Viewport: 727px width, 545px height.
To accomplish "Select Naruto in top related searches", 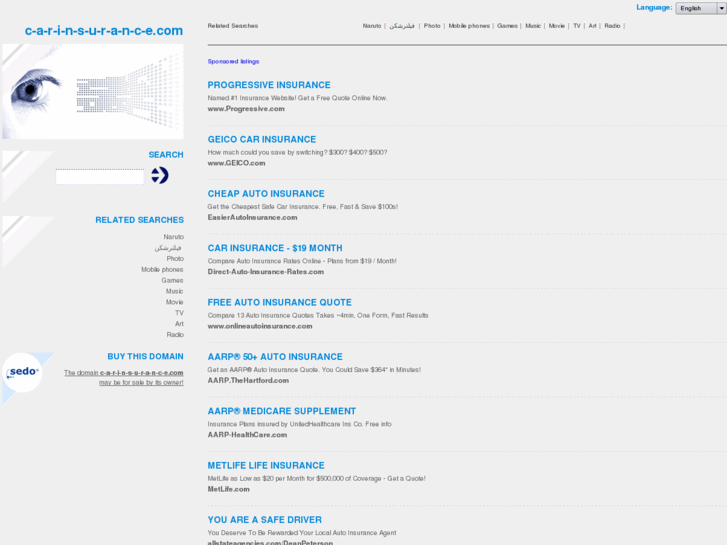I will [371, 26].
